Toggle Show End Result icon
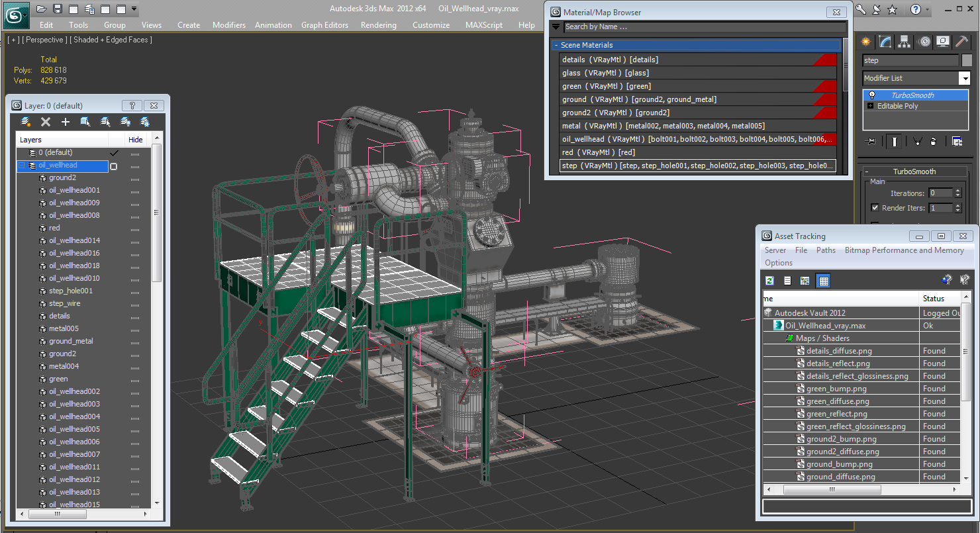 [x=895, y=141]
